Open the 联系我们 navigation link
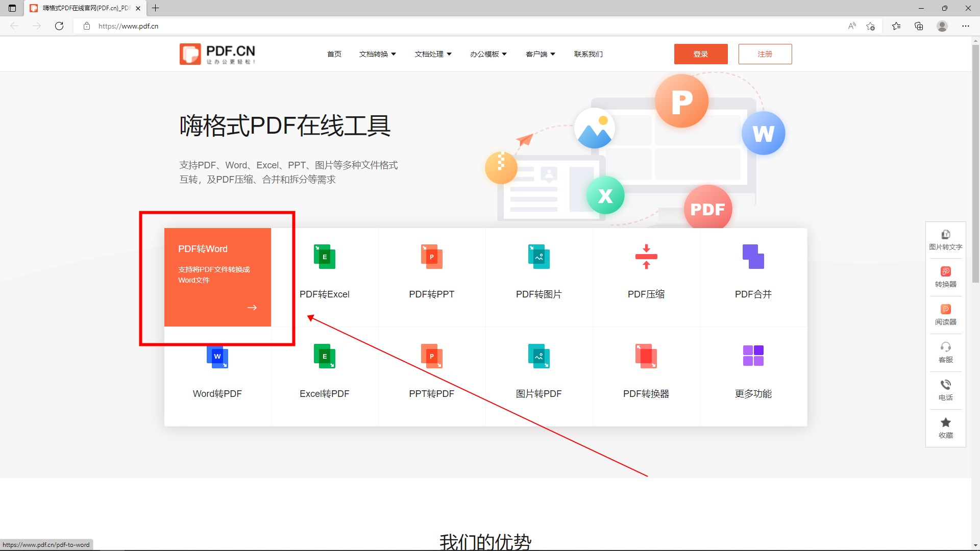Screen dimensions: 980x551 (x=589, y=54)
